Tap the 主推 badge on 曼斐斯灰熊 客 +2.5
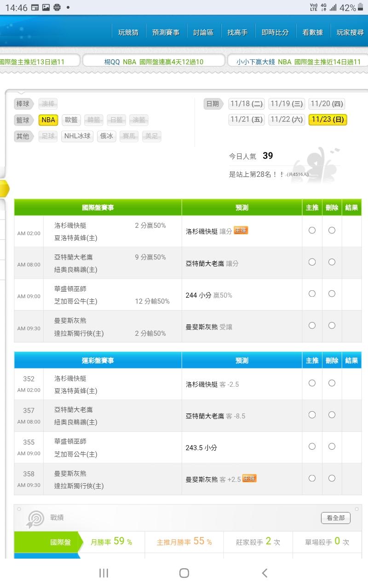 (249, 479)
